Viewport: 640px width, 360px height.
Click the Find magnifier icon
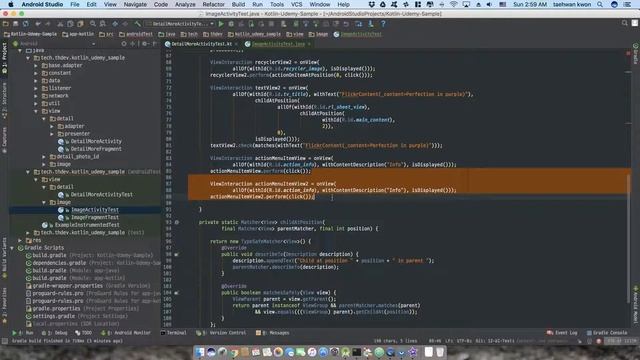point(93,24)
